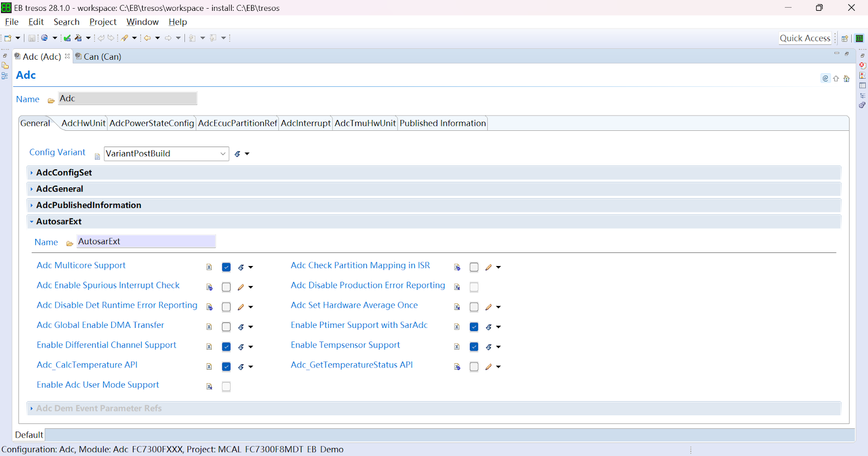The width and height of the screenshot is (868, 456).
Task: Open dropdown arrow beside Adc Set Hardware Average Once
Action: [x=499, y=307]
